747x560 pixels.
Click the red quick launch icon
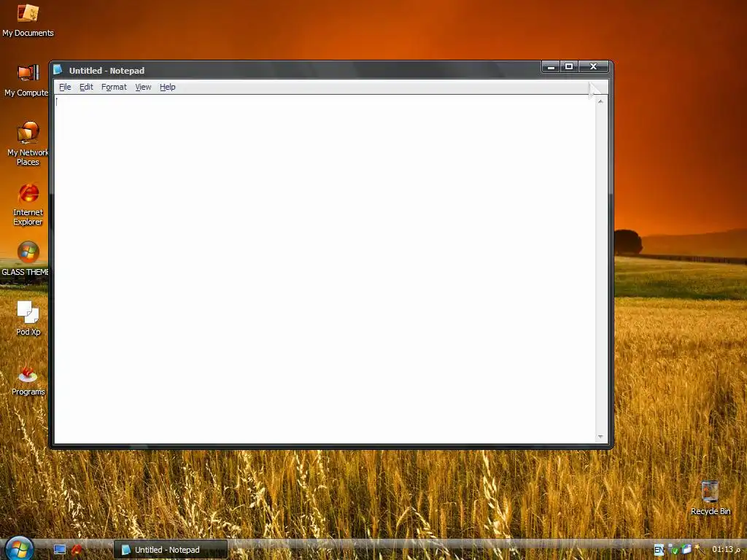click(77, 550)
